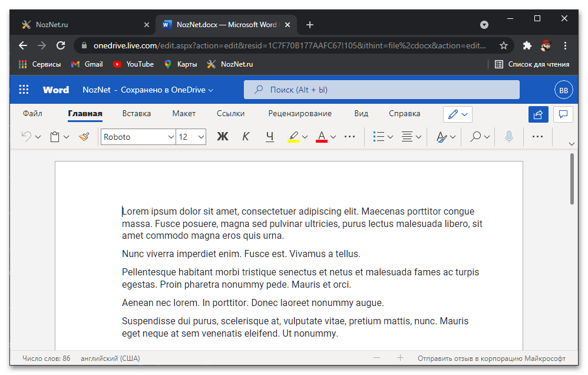
Task: Open the Chrome menu three dots
Action: pyautogui.click(x=565, y=45)
